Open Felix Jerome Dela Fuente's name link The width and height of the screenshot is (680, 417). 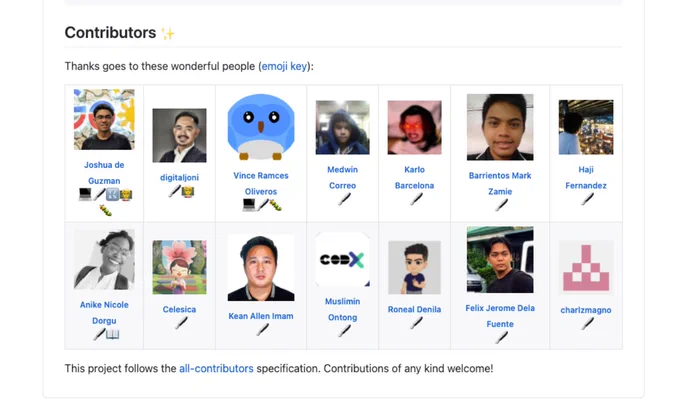coord(500,316)
